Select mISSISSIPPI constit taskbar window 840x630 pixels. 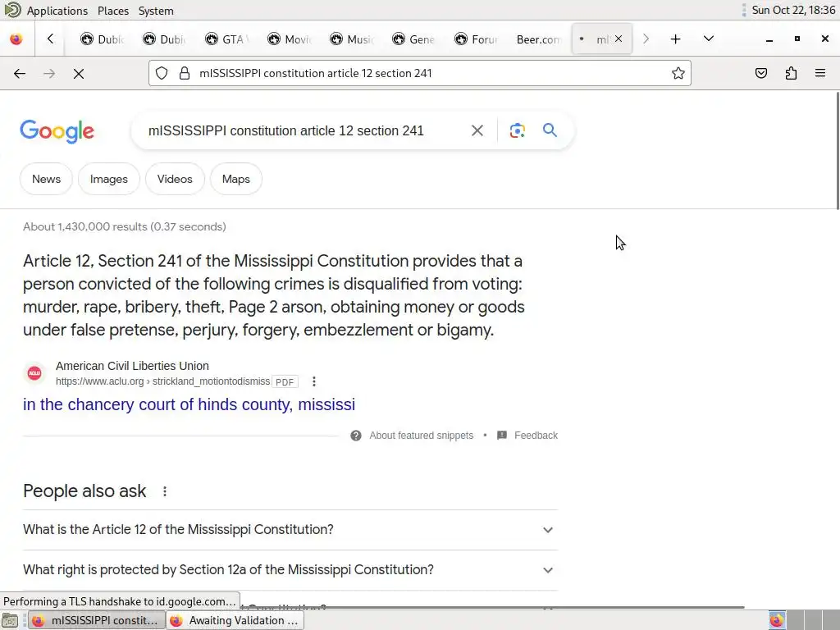97,620
